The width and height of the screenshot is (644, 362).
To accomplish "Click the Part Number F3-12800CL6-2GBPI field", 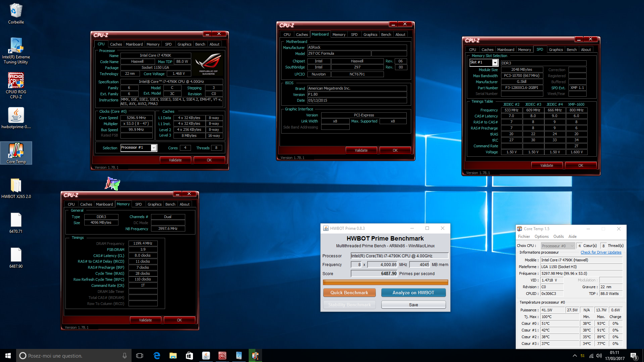I will (522, 88).
